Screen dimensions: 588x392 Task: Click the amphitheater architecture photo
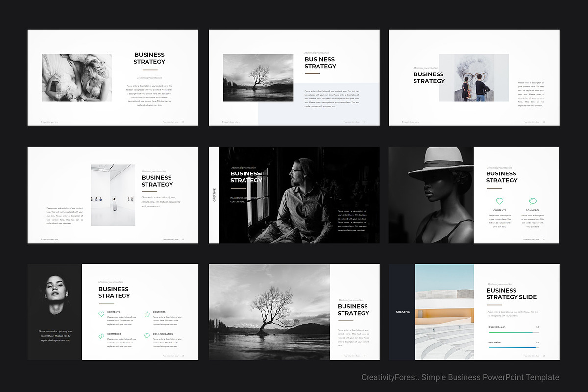click(x=444, y=312)
